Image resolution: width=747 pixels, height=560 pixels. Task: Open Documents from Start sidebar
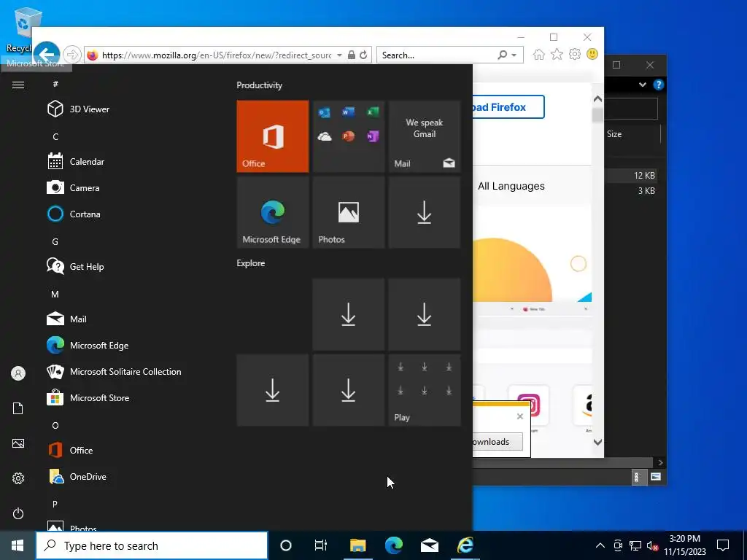click(x=18, y=408)
